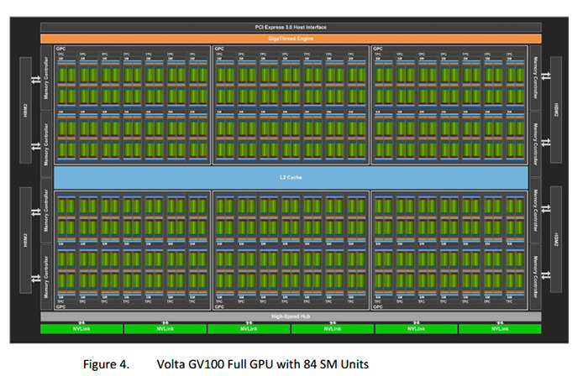Click the GPC label of the bottom-left cluster

point(60,306)
